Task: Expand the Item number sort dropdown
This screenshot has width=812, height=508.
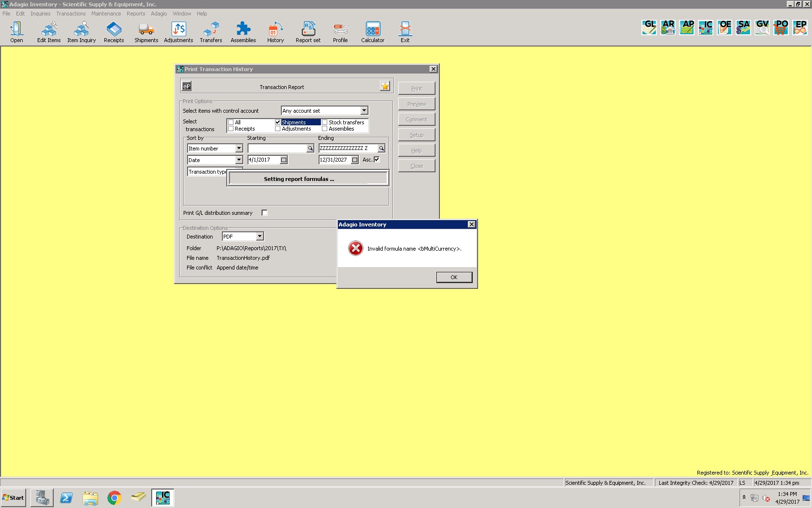Action: coord(239,149)
